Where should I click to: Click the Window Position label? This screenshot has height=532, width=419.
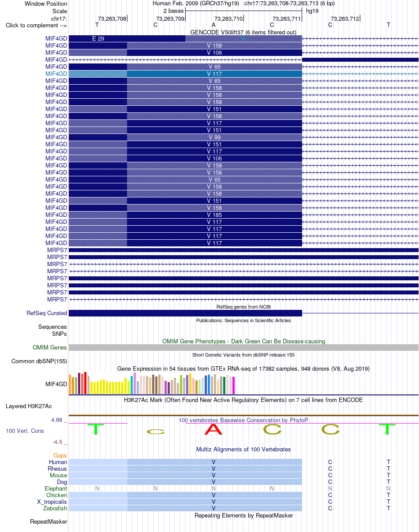pyautogui.click(x=46, y=4)
